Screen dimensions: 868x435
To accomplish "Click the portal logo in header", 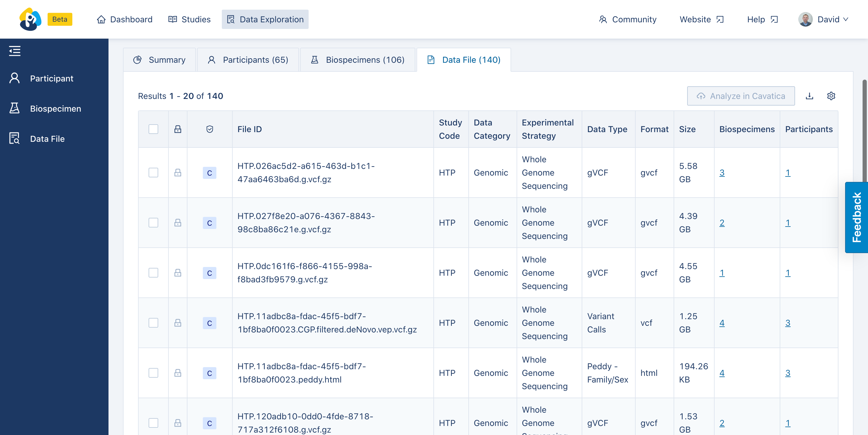I will click(30, 19).
